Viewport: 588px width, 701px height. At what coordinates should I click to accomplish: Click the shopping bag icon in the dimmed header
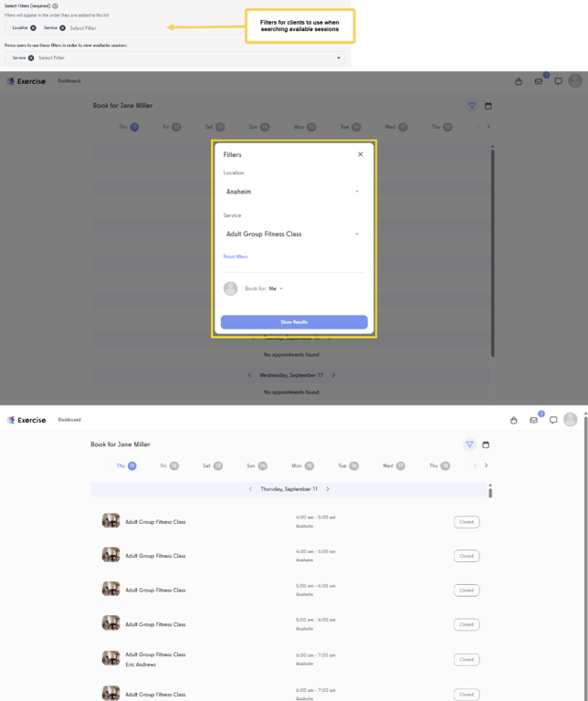tap(519, 81)
